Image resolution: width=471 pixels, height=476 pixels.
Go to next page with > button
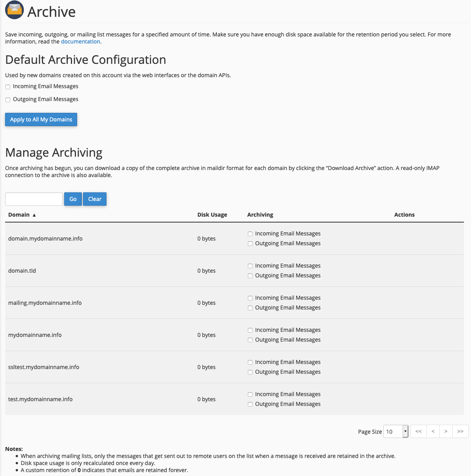446,431
